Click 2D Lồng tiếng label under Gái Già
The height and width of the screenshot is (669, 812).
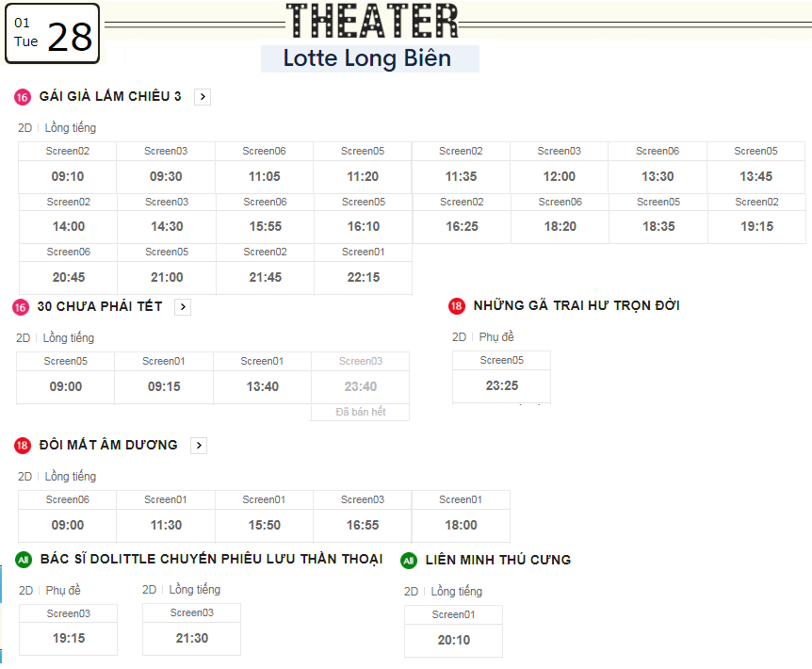click(57, 128)
